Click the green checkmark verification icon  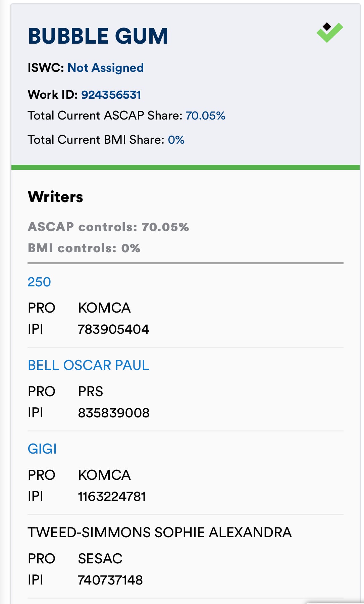tap(330, 33)
